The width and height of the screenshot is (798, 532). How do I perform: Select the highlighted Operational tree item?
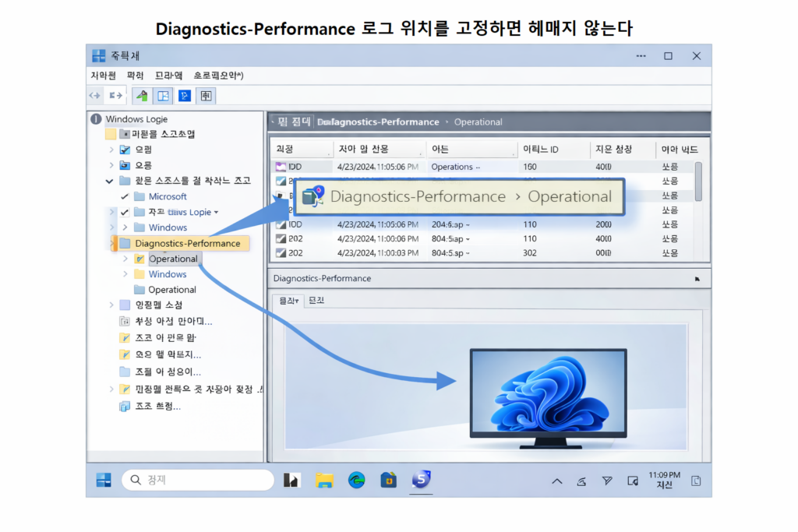[173, 259]
